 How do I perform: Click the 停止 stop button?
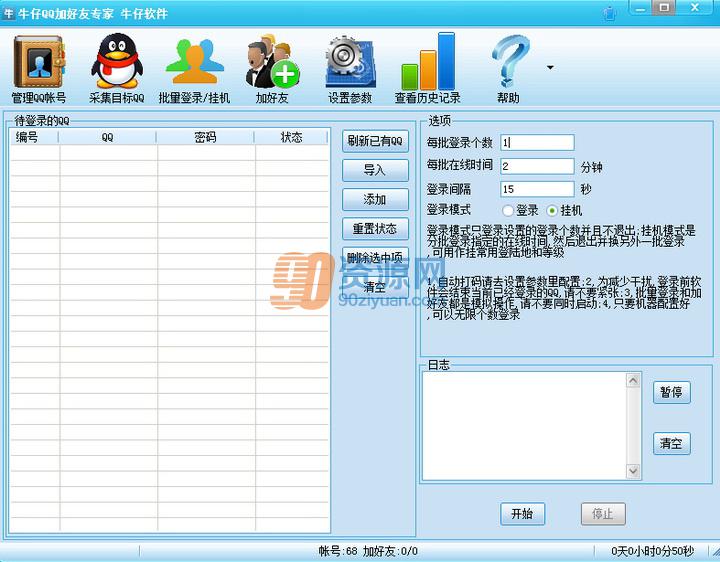click(603, 514)
